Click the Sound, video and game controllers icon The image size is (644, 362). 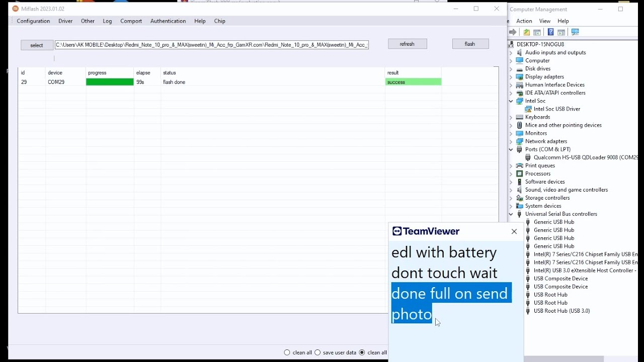(x=520, y=190)
